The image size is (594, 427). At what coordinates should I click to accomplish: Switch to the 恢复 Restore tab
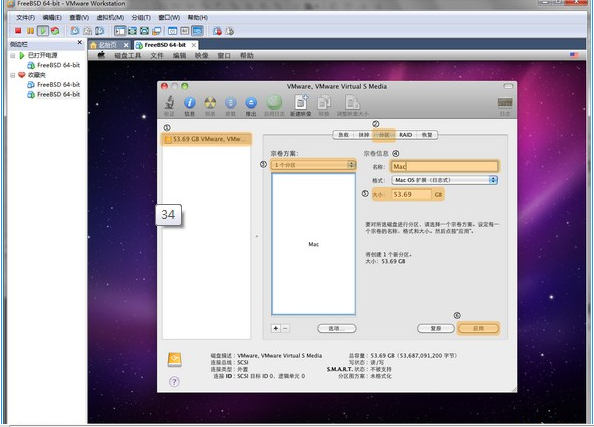click(427, 135)
